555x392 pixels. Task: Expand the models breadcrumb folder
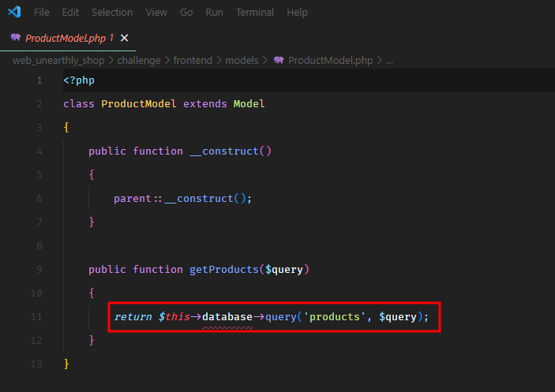242,60
